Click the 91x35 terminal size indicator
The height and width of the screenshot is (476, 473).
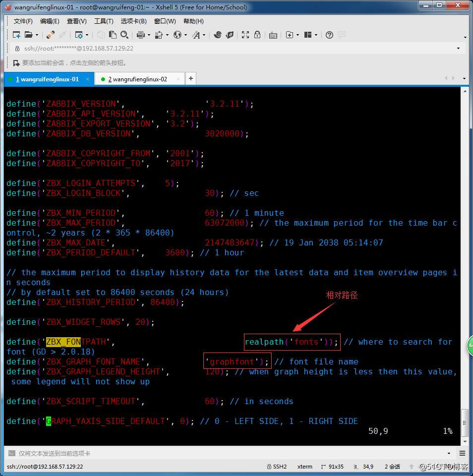pos(332,467)
